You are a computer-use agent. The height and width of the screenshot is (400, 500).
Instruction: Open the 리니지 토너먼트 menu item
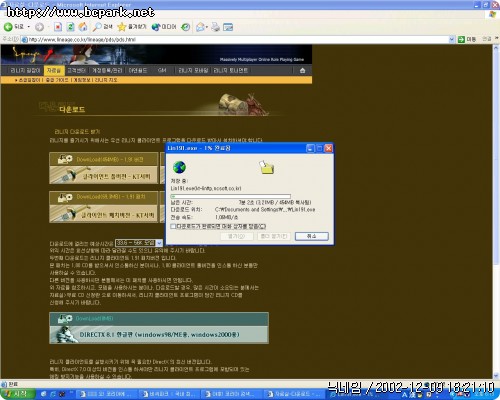click(x=230, y=70)
